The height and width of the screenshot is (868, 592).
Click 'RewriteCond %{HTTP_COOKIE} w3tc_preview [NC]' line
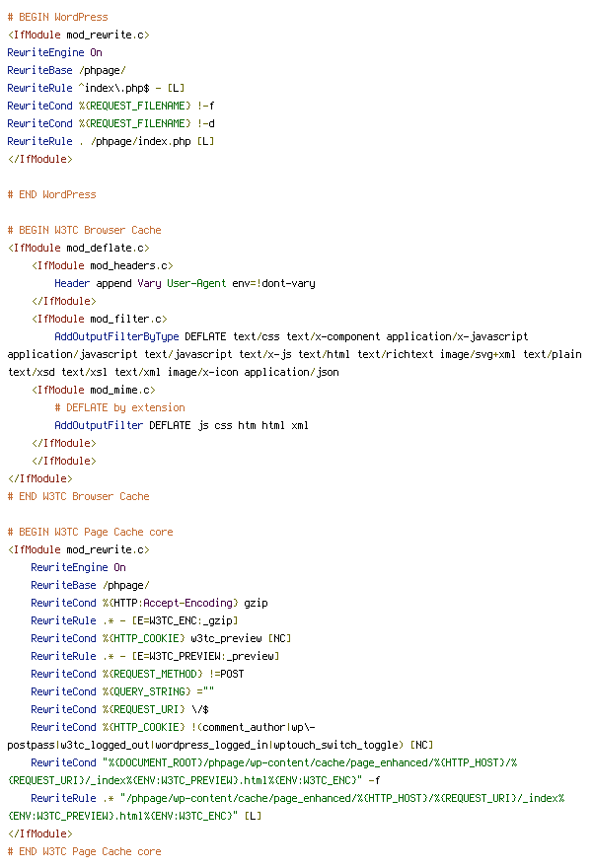(161, 638)
